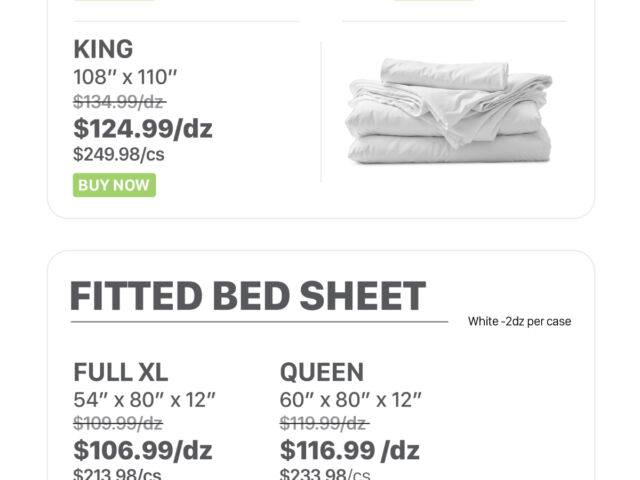Viewport: 640px width, 480px height.
Task: Click the $249.98/cs case price
Action: (x=121, y=154)
